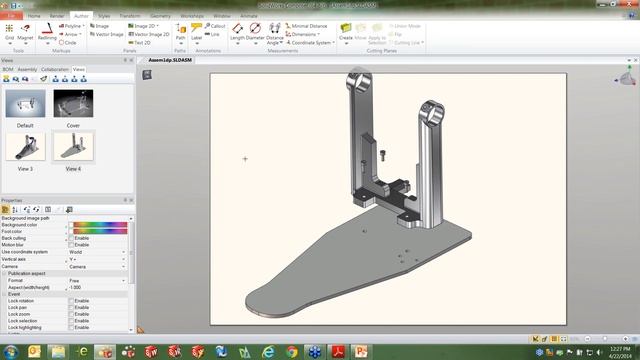Sort properties alphabetically
640x360 pixels.
click(15, 209)
